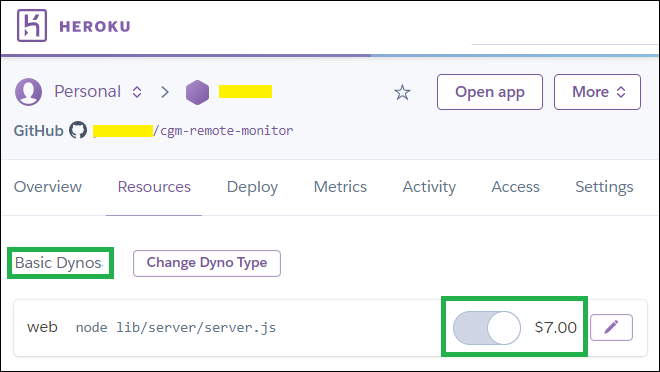Expand the Personal account switcher arrows
The width and height of the screenshot is (660, 372).
coord(137,92)
